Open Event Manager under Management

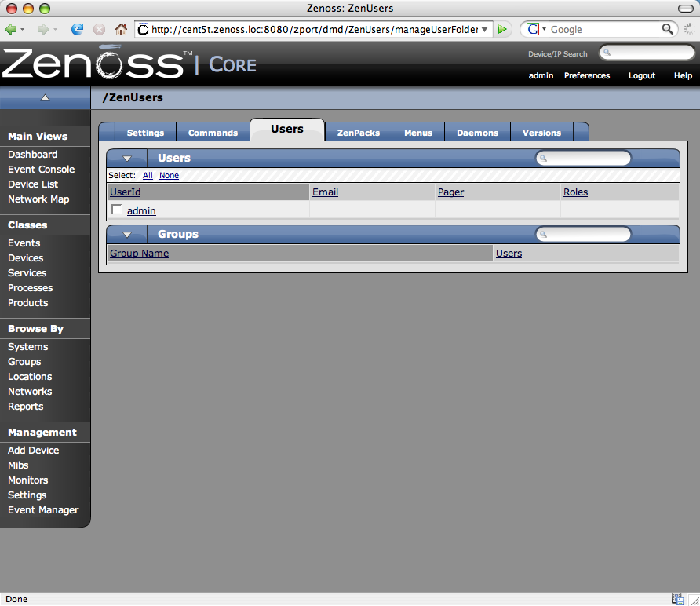point(43,510)
